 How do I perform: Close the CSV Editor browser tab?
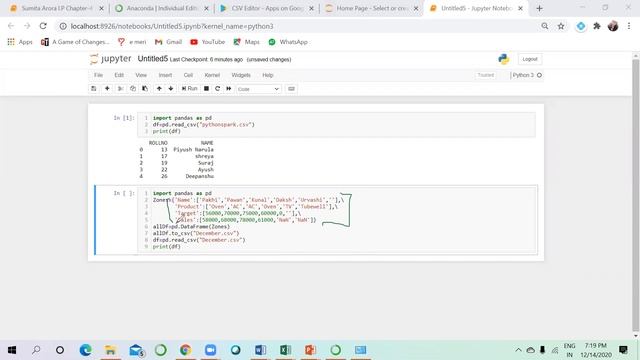tap(311, 8)
